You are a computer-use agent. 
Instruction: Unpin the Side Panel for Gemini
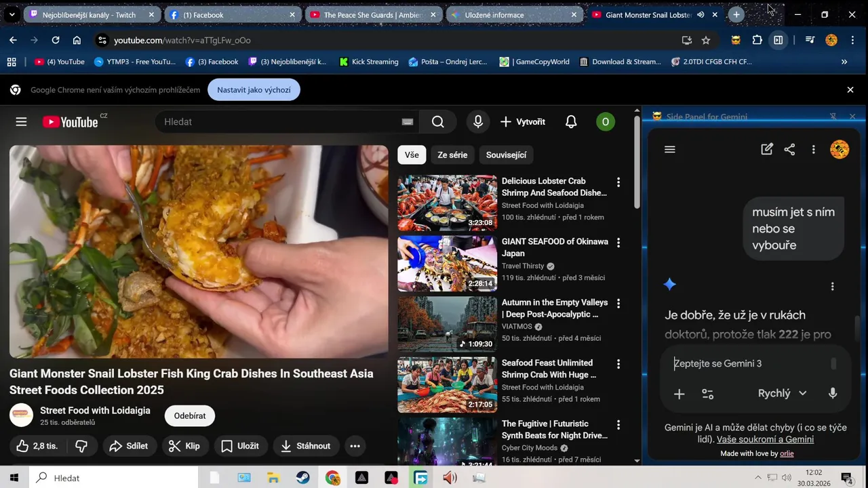tap(833, 117)
